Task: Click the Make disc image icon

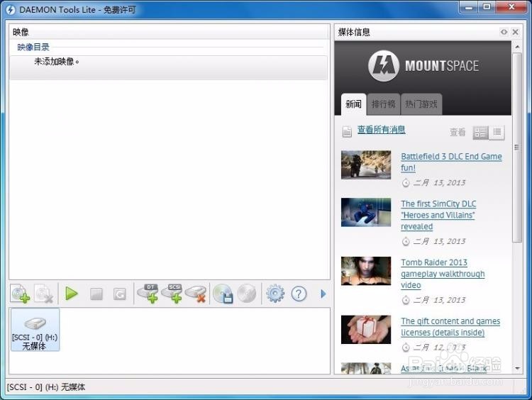Action: (x=223, y=294)
